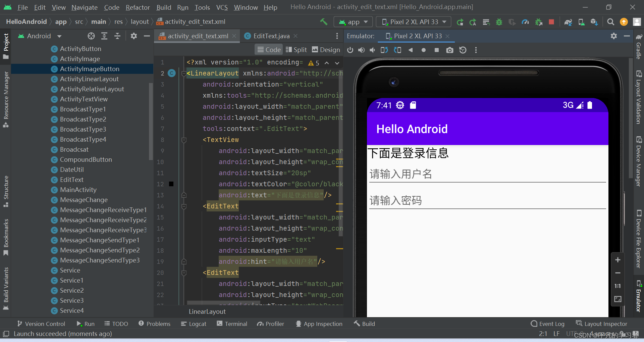Stop the running app

point(551,22)
